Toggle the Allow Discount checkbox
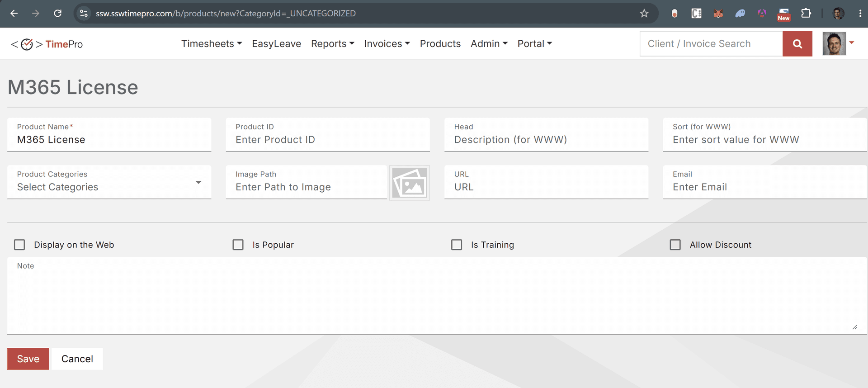 (x=675, y=245)
